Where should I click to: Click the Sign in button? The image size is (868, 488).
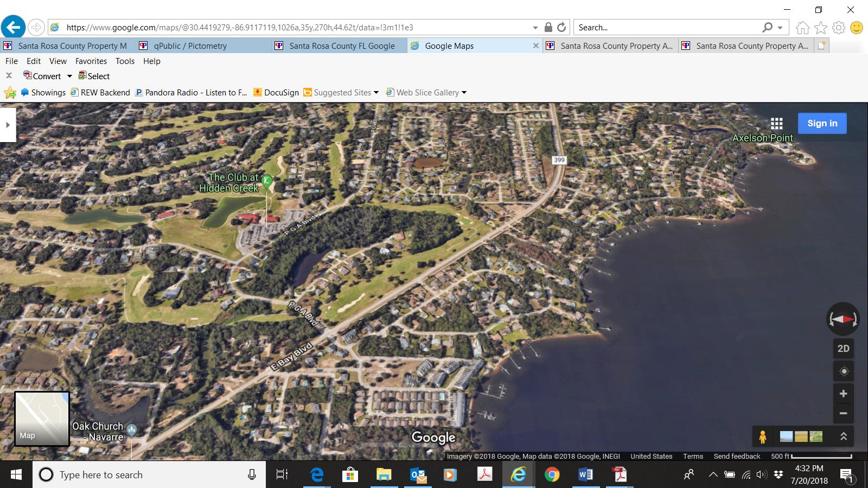[x=822, y=123]
